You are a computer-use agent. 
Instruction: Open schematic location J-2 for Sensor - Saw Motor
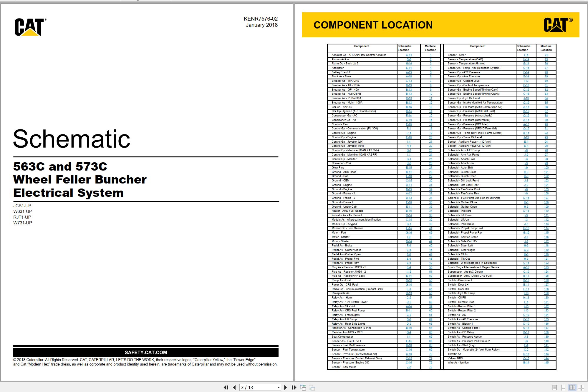(x=409, y=367)
